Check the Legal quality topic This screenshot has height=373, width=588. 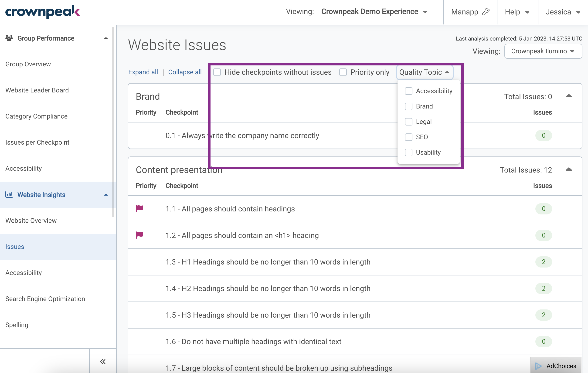pyautogui.click(x=408, y=122)
